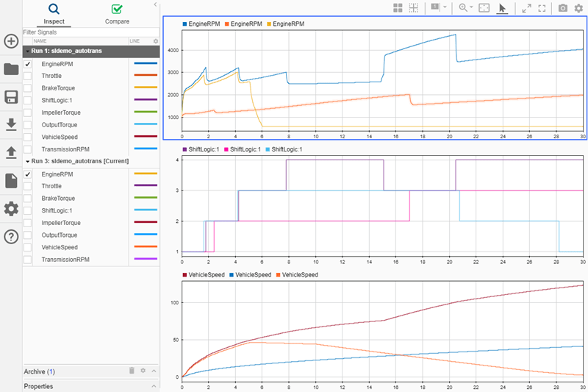588x392 pixels.
Task: Check Throttle under Run 1
Action: [x=28, y=76]
